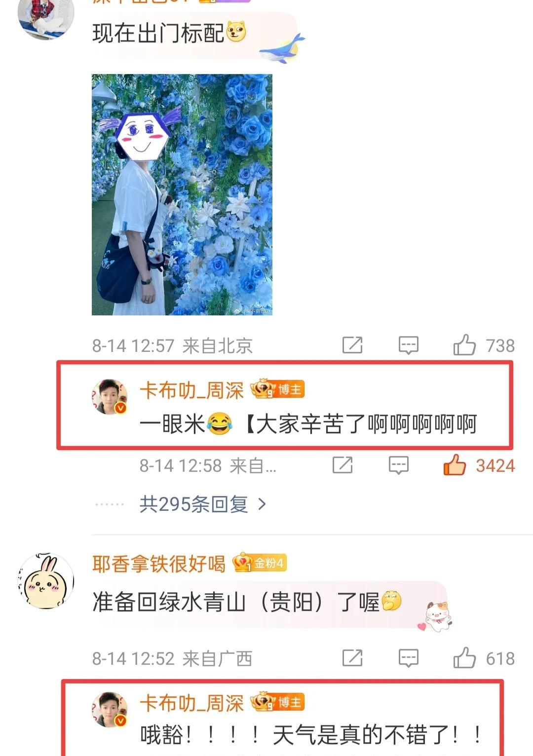
Task: Share the 现在出门标配 comment
Action: [x=352, y=345]
